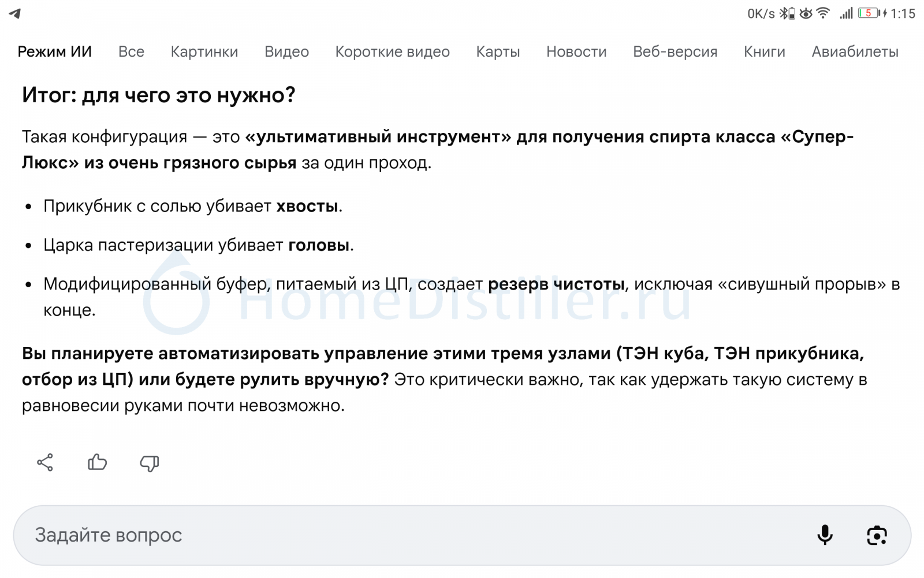This screenshot has height=578, width=924.
Task: Tap the battery indicator icon
Action: tap(868, 13)
